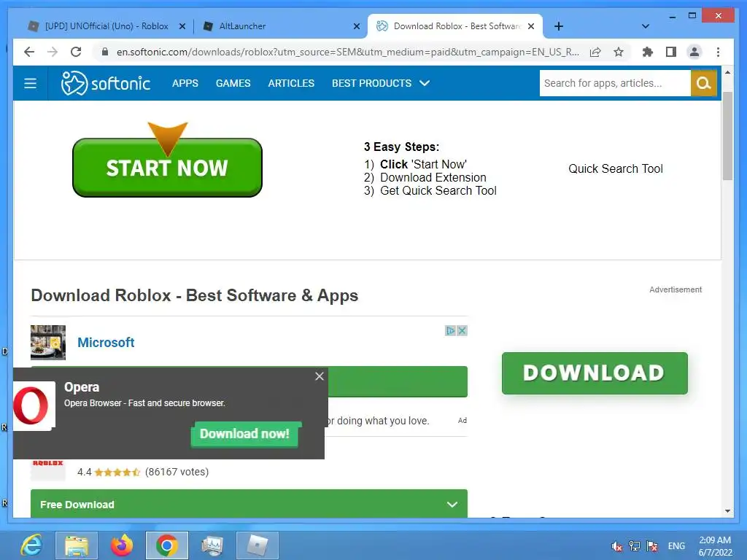Click the START NOW button
747x560 pixels.
coord(167,168)
